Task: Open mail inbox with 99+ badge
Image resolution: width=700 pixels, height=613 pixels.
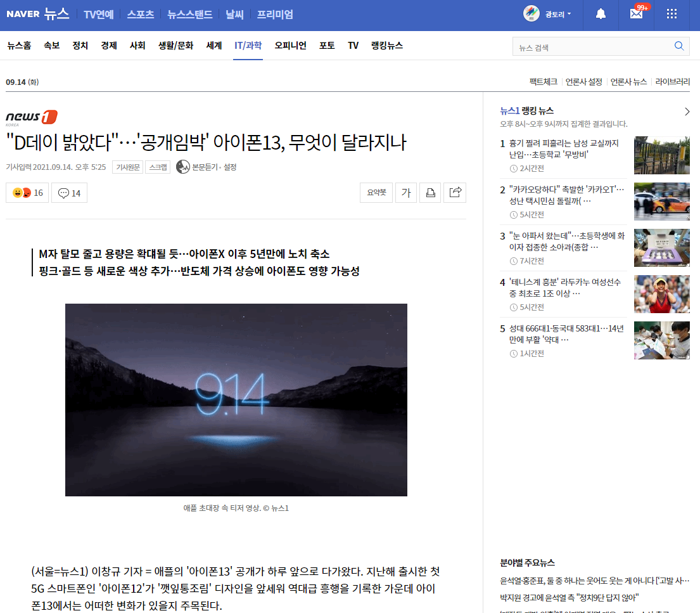Action: click(x=637, y=13)
